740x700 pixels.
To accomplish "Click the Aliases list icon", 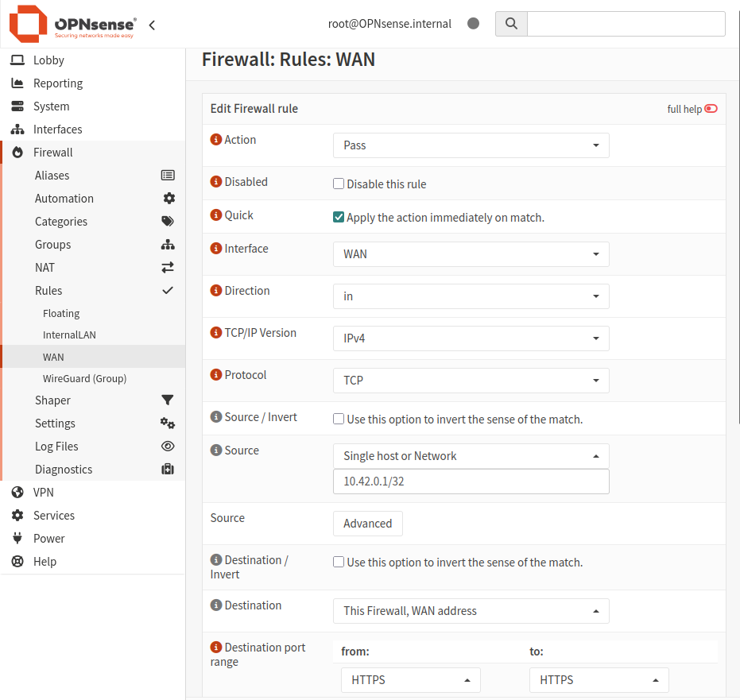I will (x=168, y=176).
